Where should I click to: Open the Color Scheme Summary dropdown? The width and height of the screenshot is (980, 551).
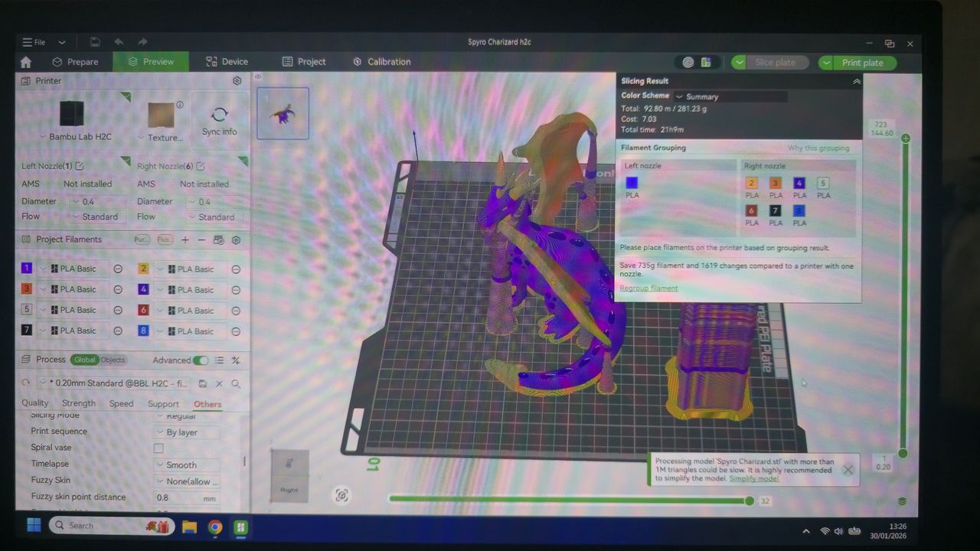pos(730,96)
